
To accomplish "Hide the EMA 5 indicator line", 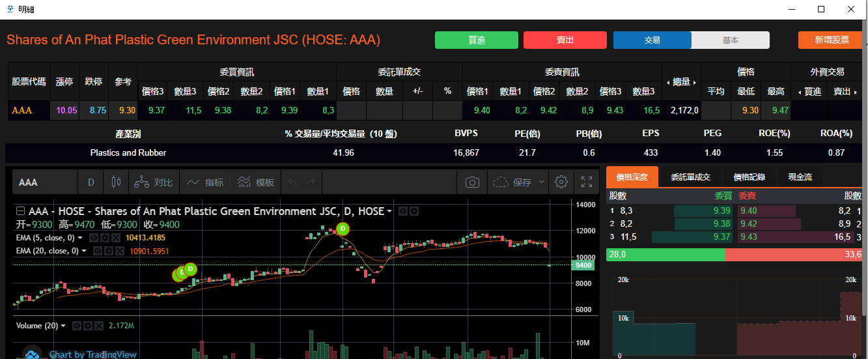I will 94,238.
